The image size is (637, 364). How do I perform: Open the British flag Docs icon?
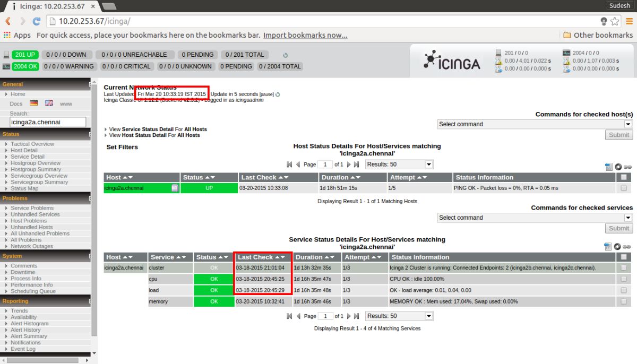49,103
